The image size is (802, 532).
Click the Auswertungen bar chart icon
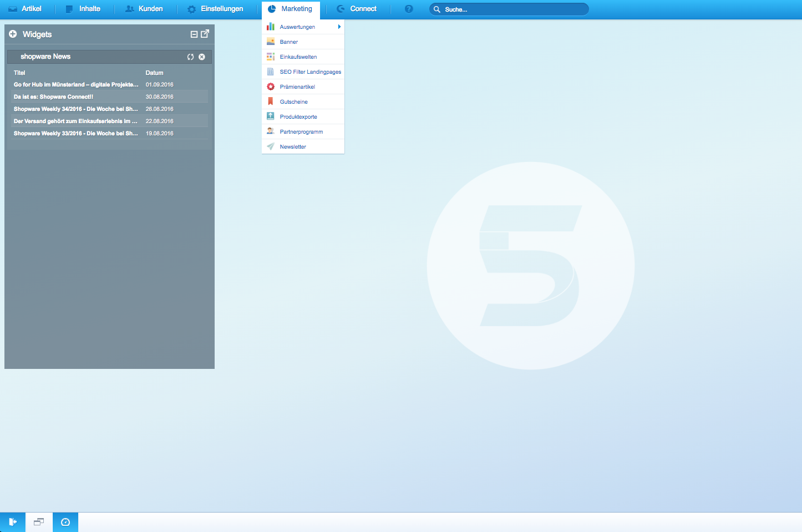(x=271, y=27)
